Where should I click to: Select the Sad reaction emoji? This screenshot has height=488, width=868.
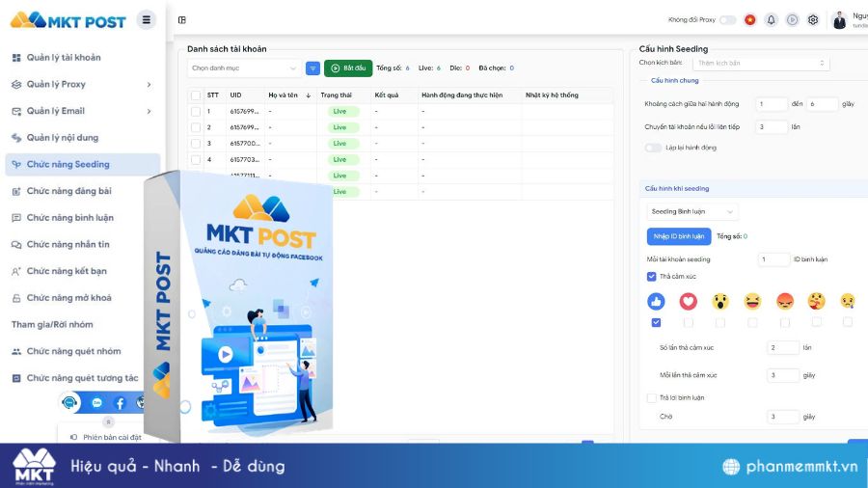[x=848, y=302]
